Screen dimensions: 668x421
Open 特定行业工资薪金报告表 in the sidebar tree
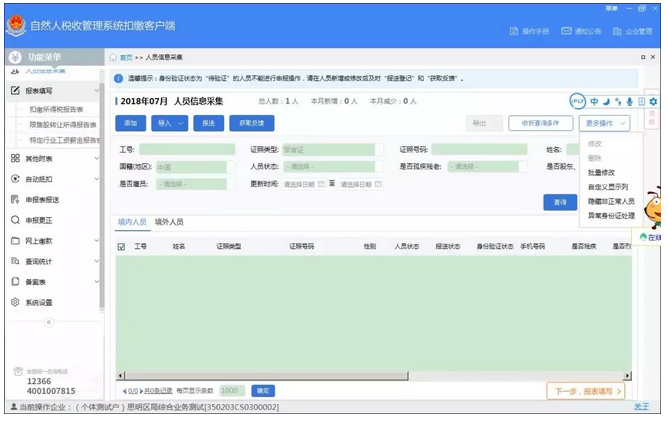(x=64, y=140)
